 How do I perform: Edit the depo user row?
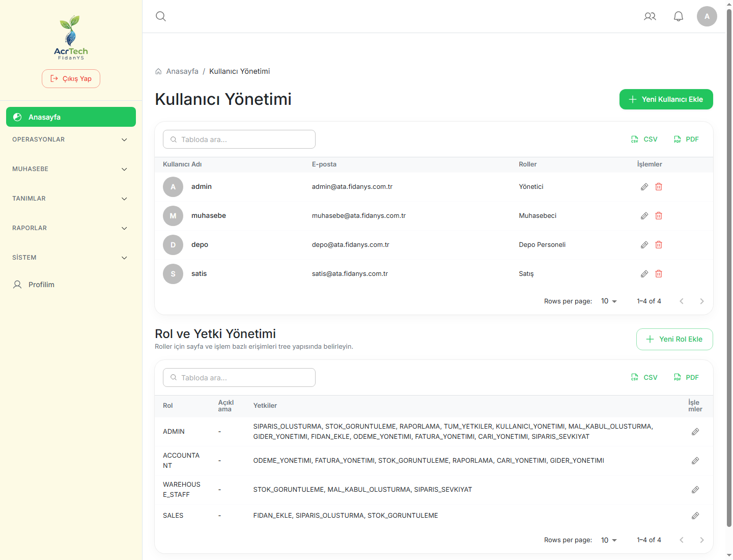pyautogui.click(x=644, y=245)
